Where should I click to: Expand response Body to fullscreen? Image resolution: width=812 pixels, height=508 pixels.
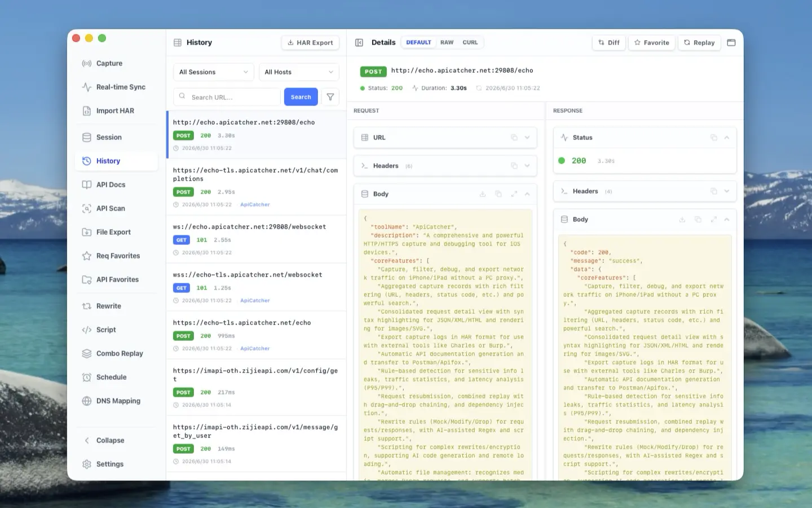[713, 219]
